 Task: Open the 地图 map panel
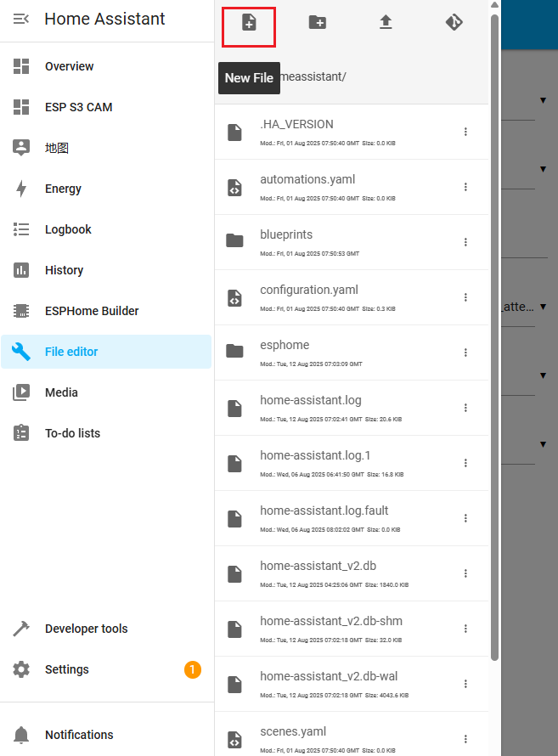[106, 148]
